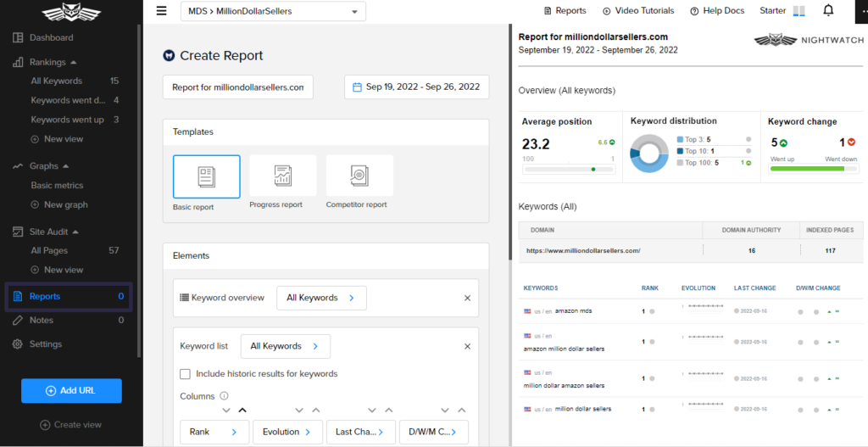Open Basic metrics graph

click(x=57, y=186)
